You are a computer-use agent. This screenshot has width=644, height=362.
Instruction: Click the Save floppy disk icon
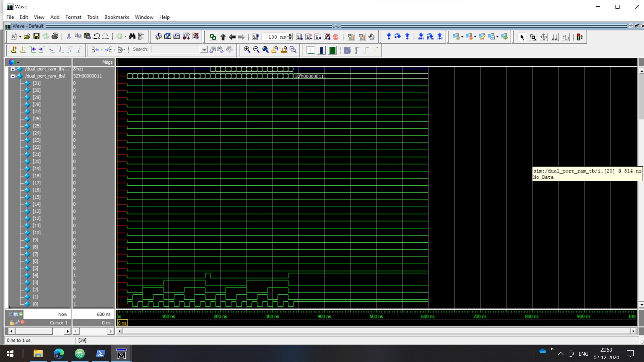coord(37,37)
